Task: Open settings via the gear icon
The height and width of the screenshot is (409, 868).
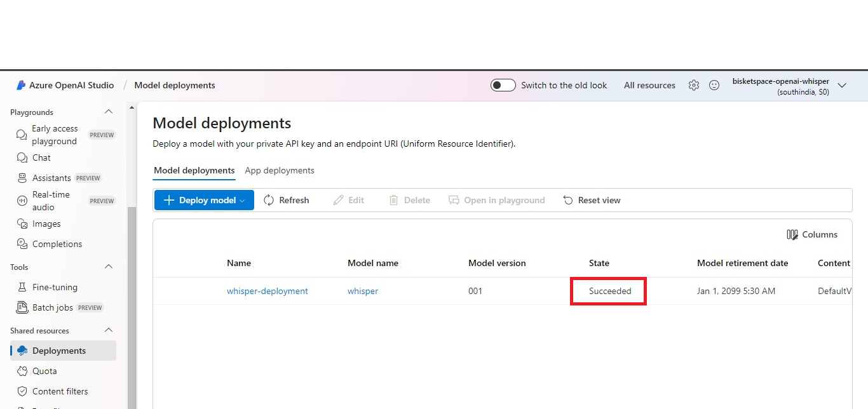Action: click(x=694, y=85)
